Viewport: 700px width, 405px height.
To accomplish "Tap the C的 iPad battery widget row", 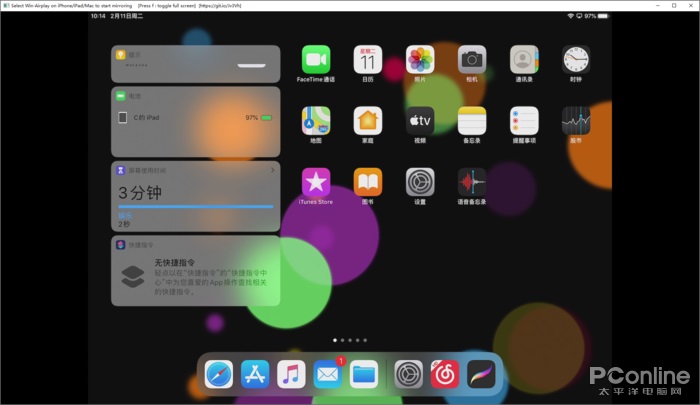I will (196, 117).
